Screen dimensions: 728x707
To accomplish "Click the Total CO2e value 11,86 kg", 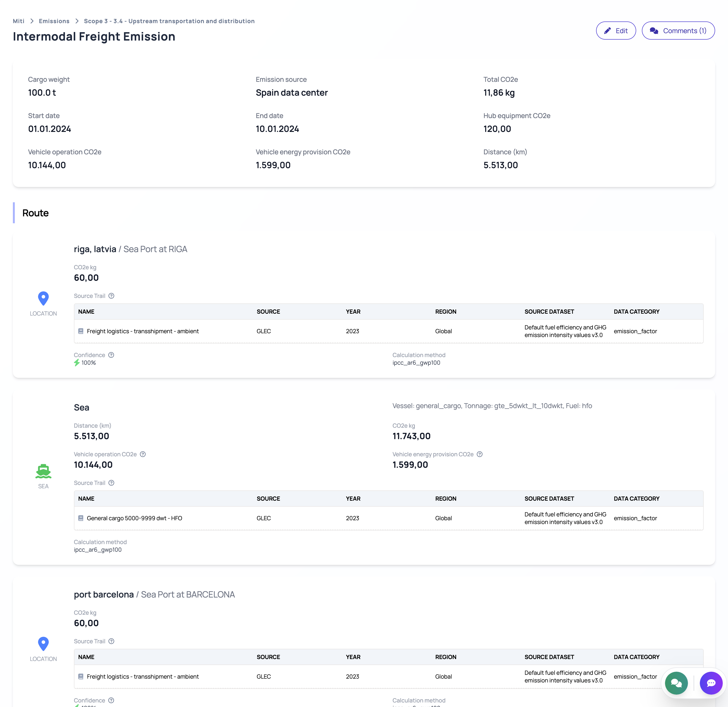I will pos(499,93).
